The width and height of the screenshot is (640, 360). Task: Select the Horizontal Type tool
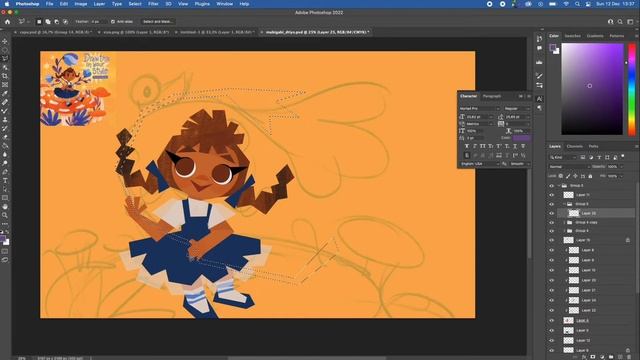click(5, 180)
